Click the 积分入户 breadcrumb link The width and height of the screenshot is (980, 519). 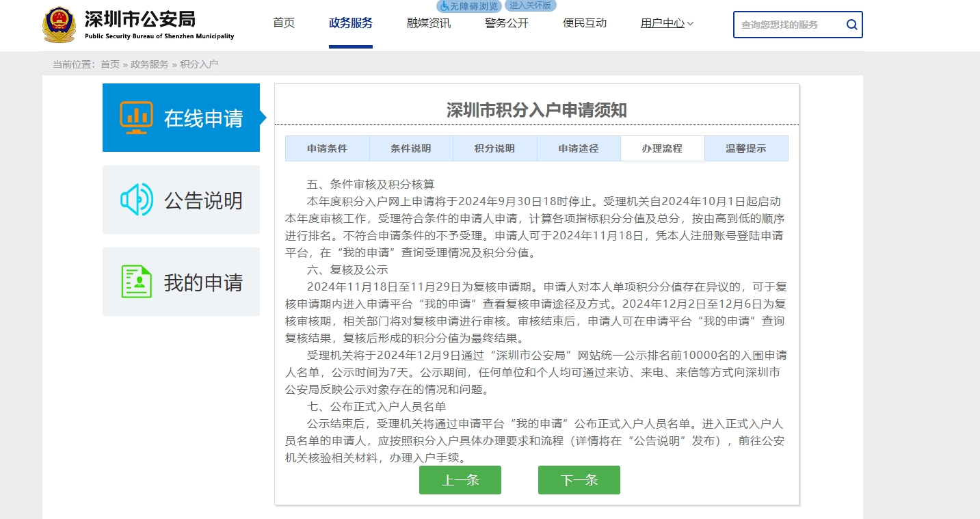point(199,64)
